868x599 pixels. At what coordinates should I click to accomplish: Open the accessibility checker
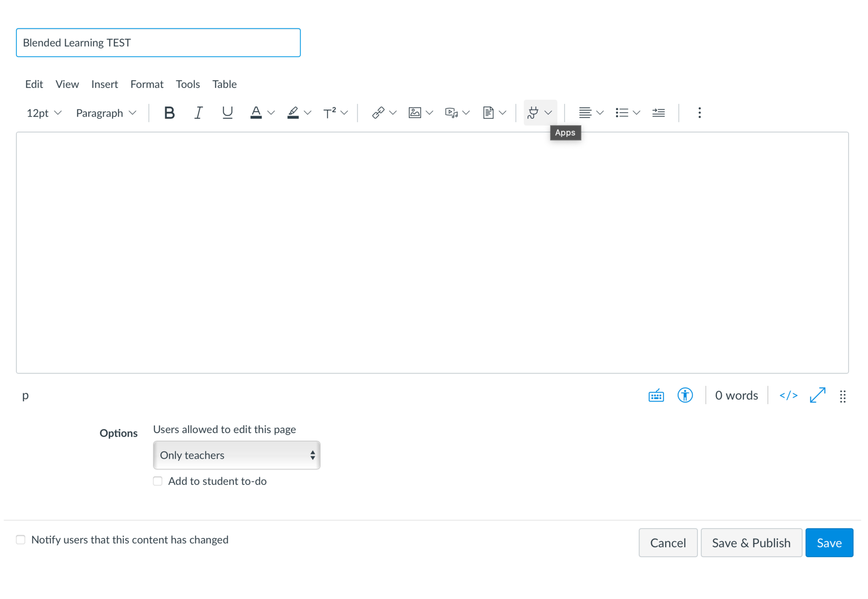click(x=685, y=395)
